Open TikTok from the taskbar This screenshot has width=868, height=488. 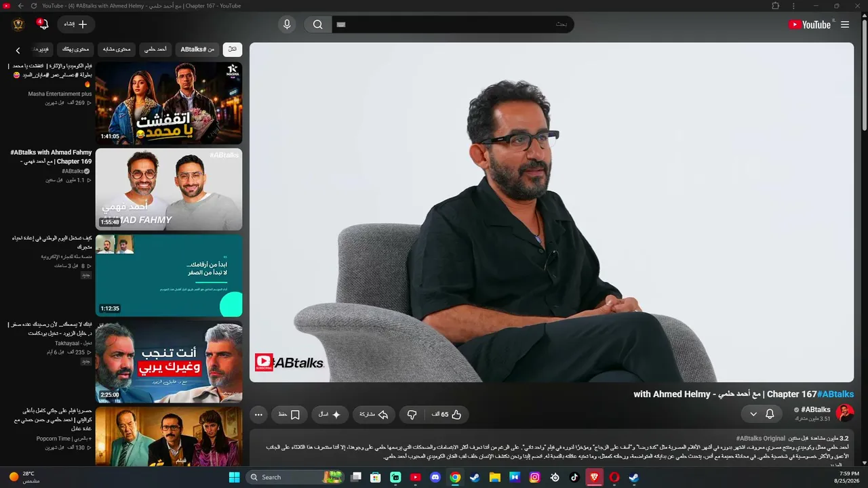pyautogui.click(x=574, y=477)
